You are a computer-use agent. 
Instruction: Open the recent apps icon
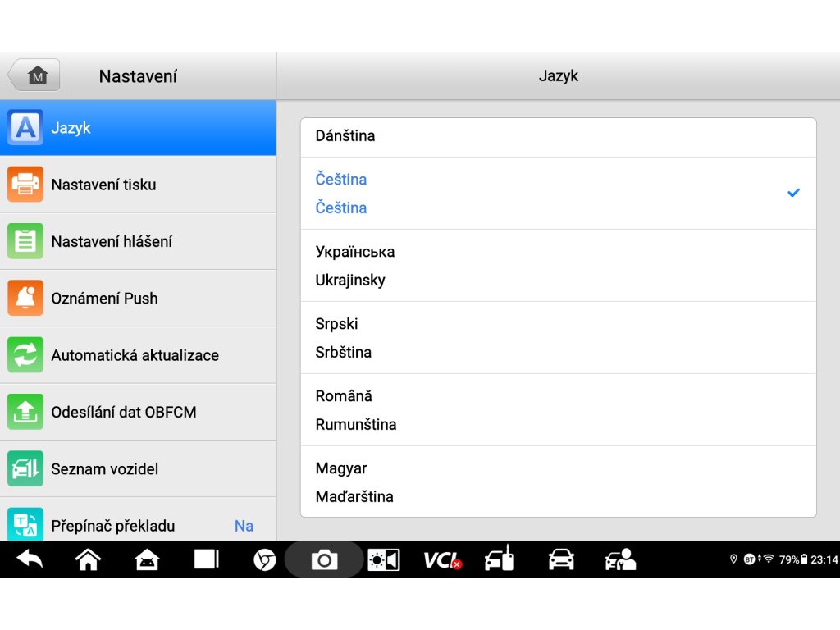tap(206, 559)
